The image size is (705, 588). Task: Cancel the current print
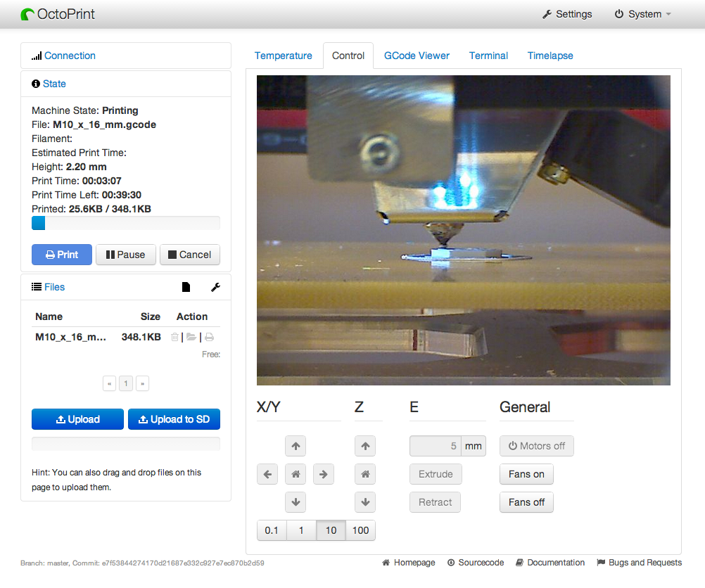189,255
